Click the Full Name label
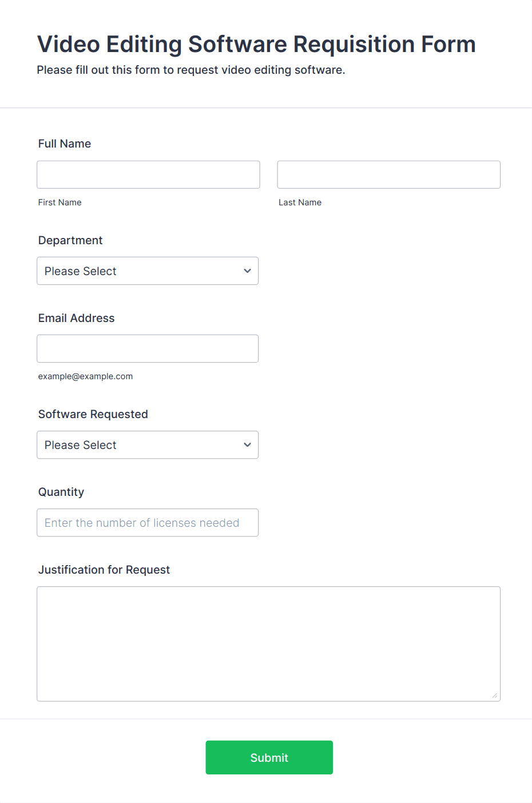532x803 pixels. click(x=65, y=144)
